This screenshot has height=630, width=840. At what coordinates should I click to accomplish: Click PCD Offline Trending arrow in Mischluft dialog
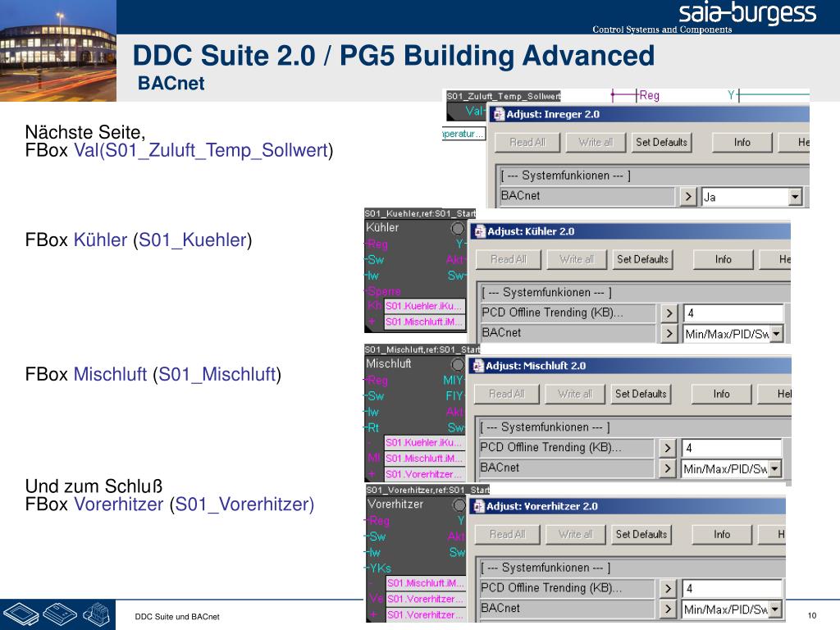(x=667, y=448)
